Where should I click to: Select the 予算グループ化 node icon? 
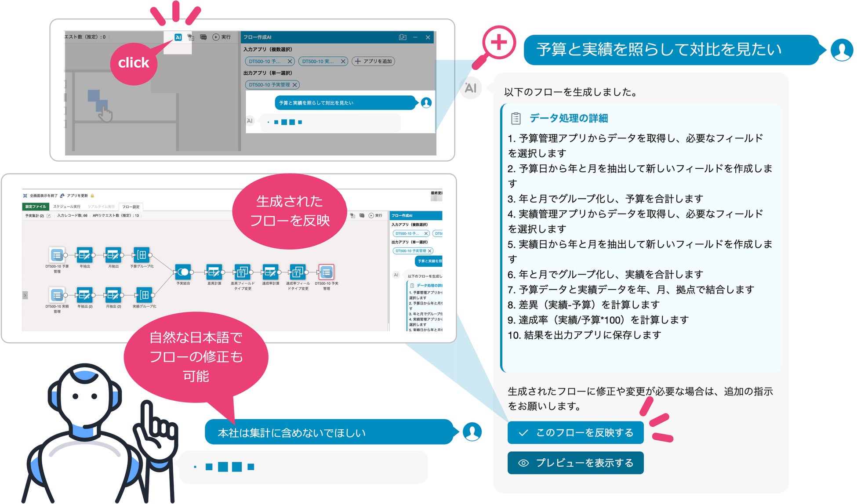142,255
